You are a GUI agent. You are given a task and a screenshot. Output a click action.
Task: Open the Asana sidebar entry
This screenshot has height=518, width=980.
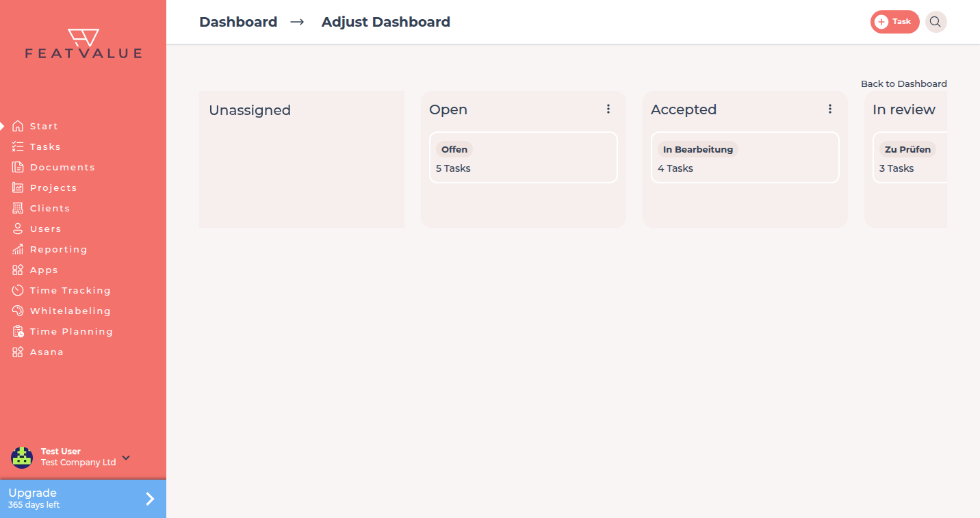pos(47,352)
